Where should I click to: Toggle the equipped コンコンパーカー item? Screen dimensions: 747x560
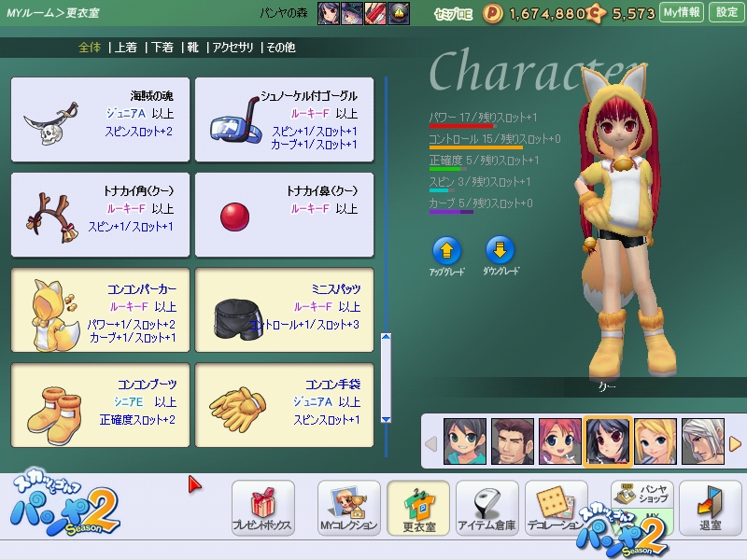pos(100,312)
